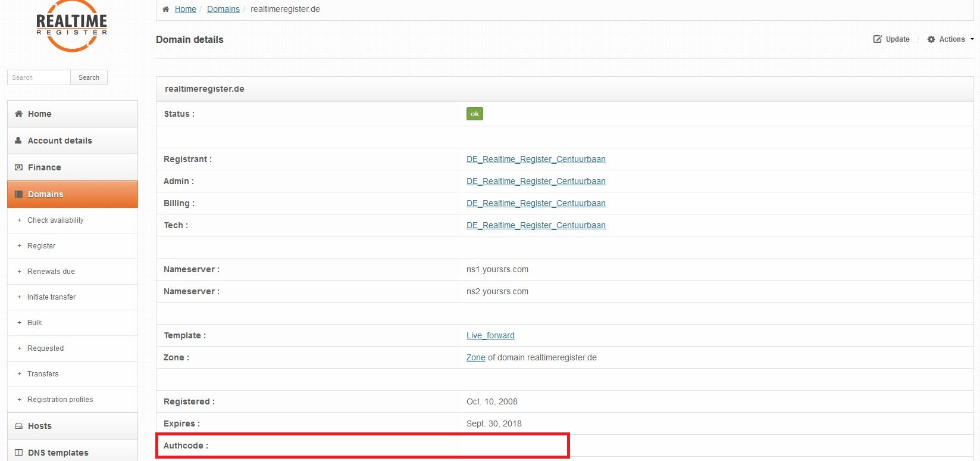Click the Update button

[891, 39]
